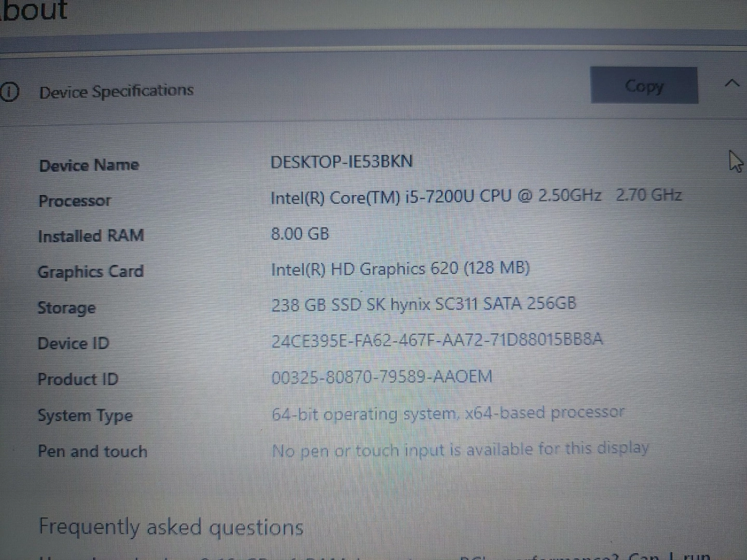
Task: Click the Installed RAM label
Action: [x=91, y=236]
